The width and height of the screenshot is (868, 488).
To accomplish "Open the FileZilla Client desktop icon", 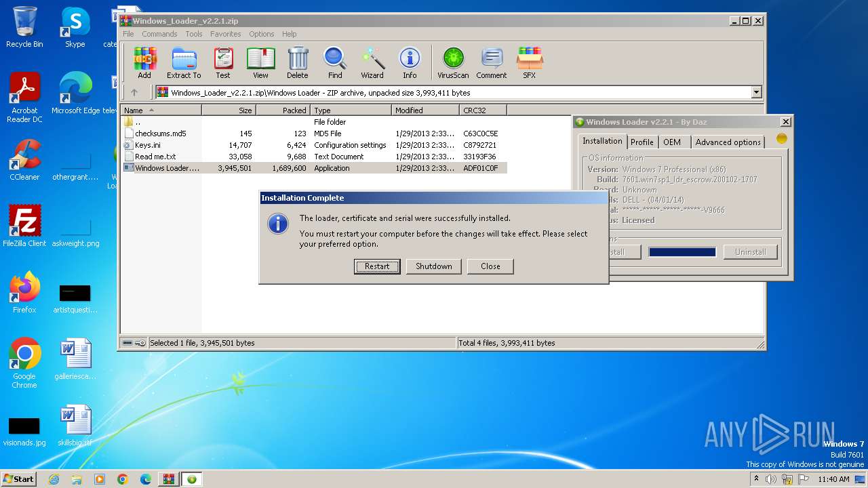I will coord(24,226).
